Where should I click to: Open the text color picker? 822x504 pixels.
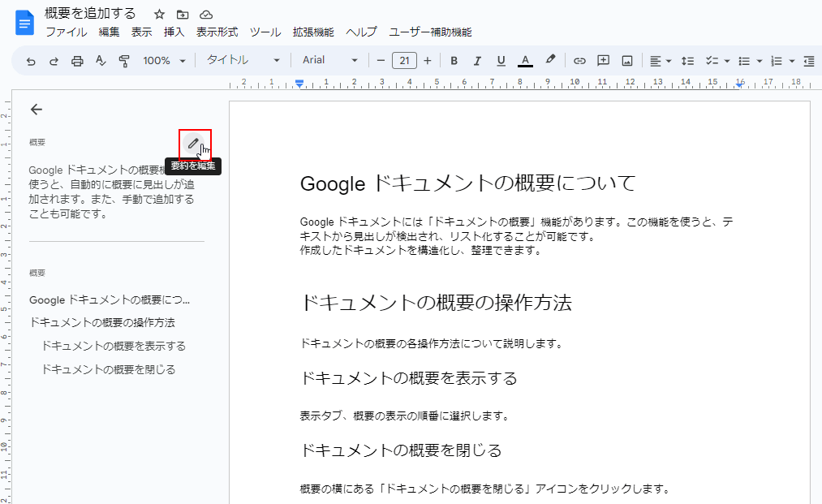click(525, 61)
